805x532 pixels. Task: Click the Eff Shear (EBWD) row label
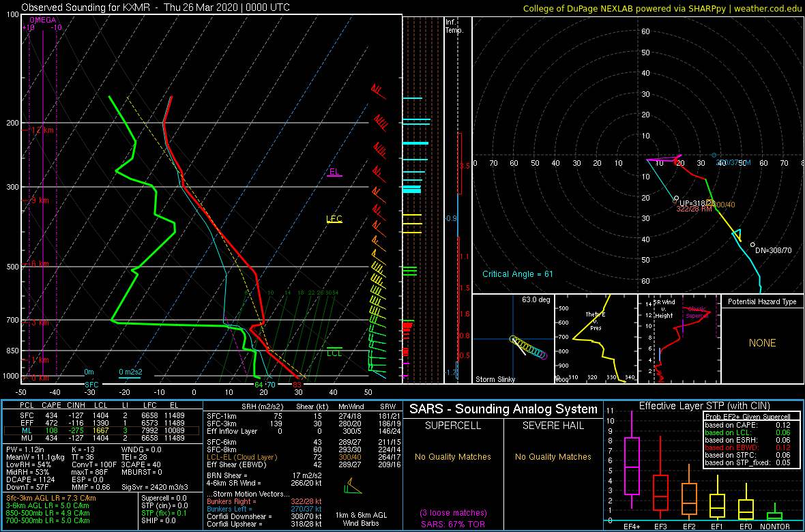click(237, 464)
